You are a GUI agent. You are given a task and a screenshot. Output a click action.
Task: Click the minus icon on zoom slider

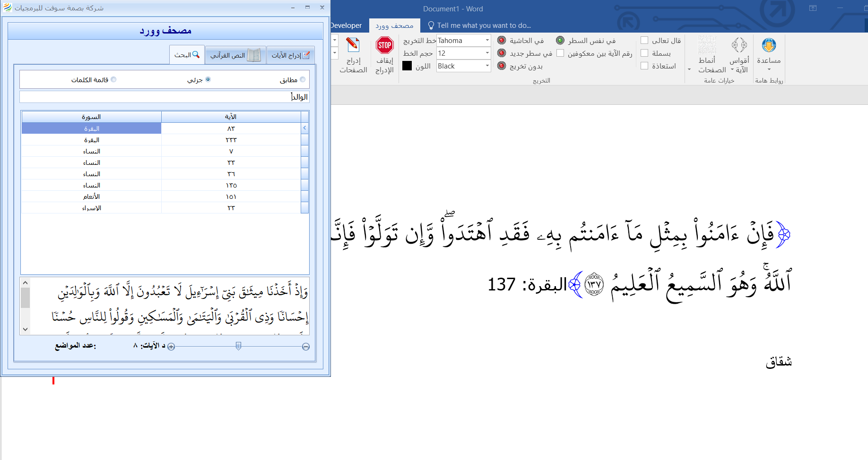(306, 347)
